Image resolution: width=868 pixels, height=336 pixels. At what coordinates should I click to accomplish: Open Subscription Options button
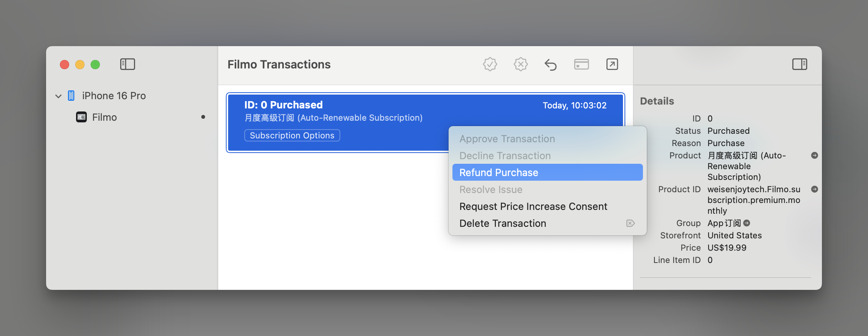[292, 135]
